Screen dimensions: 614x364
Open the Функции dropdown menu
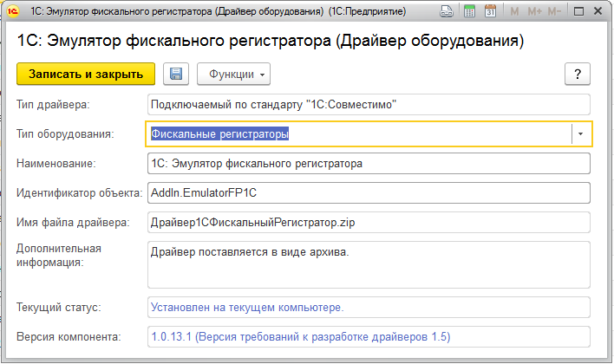(x=234, y=74)
